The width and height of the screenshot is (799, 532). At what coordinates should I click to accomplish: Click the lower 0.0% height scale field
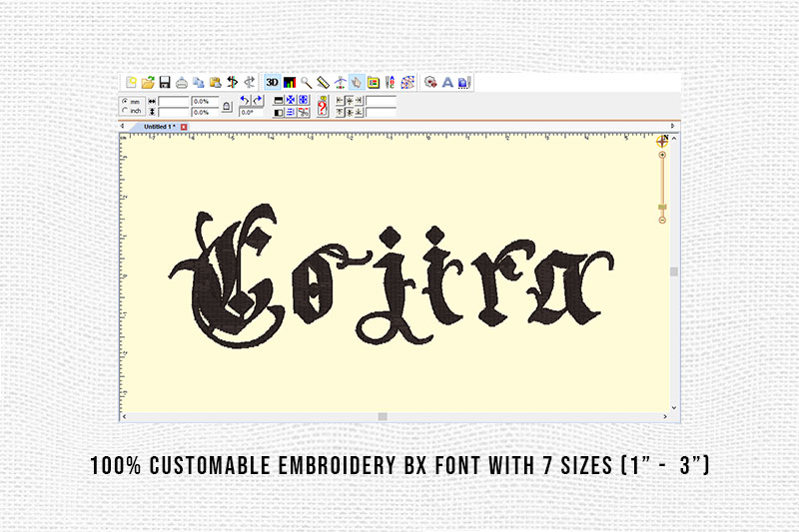[205, 112]
